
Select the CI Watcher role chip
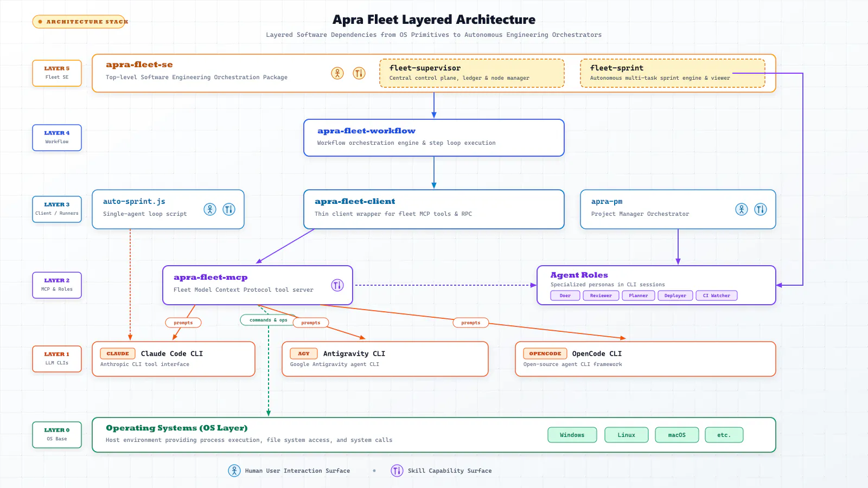[x=717, y=296]
